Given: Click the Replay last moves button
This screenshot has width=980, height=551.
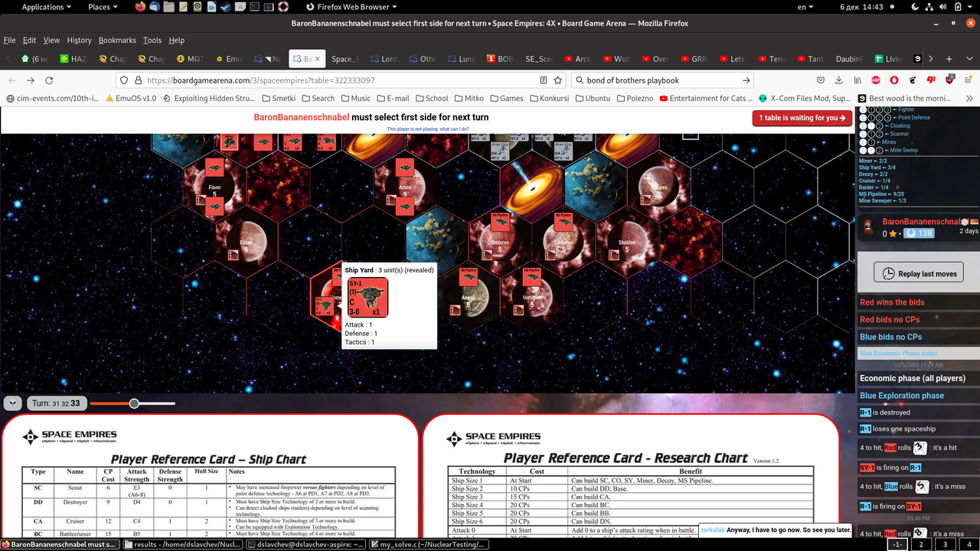Looking at the screenshot, I should coord(918,273).
